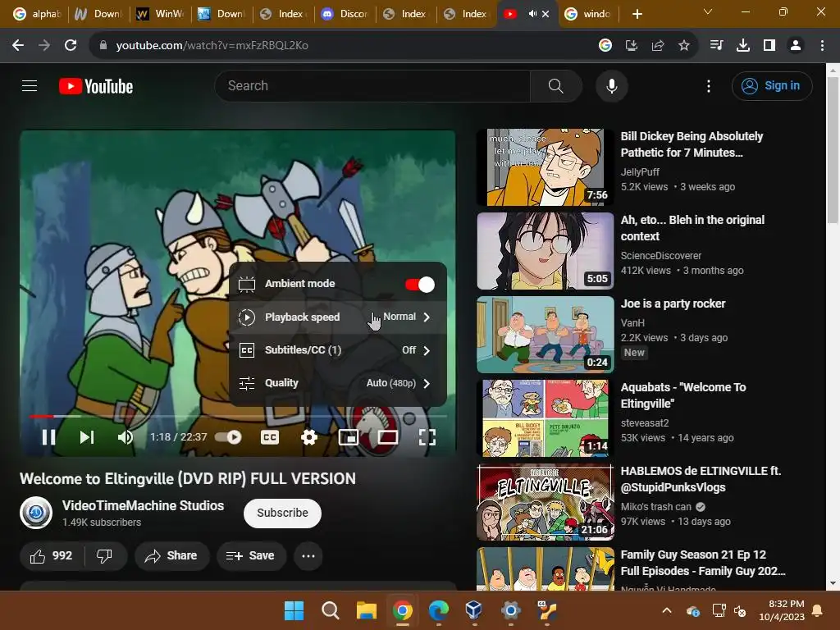Screen dimensions: 840x630
Task: Open Chrome profile icon
Action: pos(796,46)
